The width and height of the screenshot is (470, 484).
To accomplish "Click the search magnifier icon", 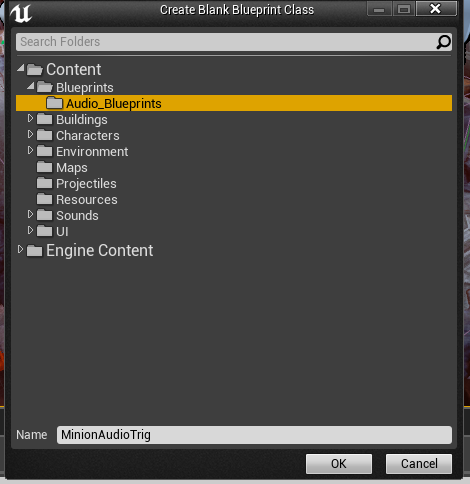I will [x=443, y=42].
